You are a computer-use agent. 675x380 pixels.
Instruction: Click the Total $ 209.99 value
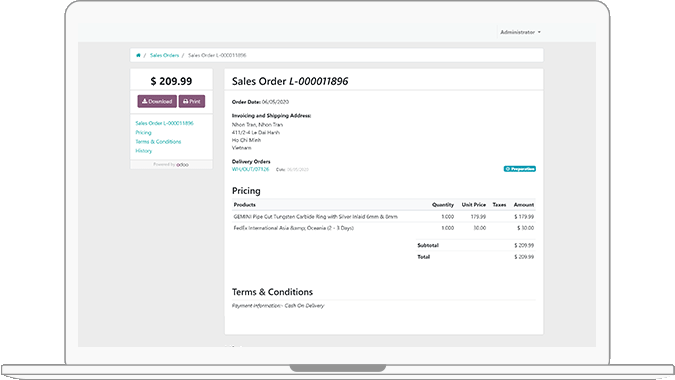(524, 257)
